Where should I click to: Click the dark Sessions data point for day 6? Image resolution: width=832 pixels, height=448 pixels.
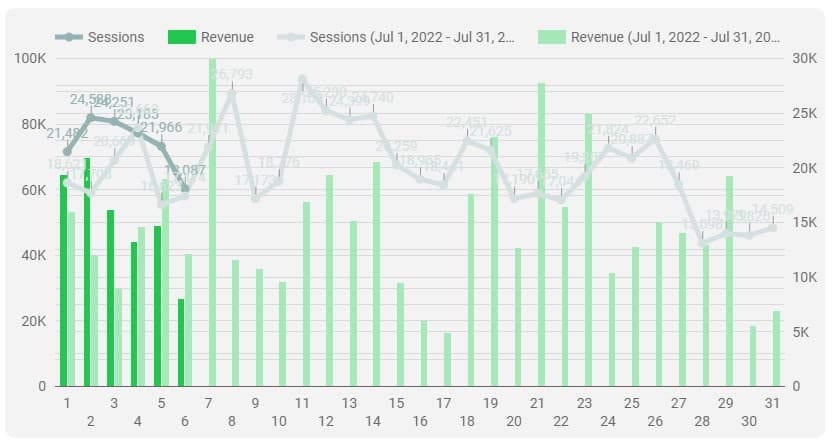(185, 188)
